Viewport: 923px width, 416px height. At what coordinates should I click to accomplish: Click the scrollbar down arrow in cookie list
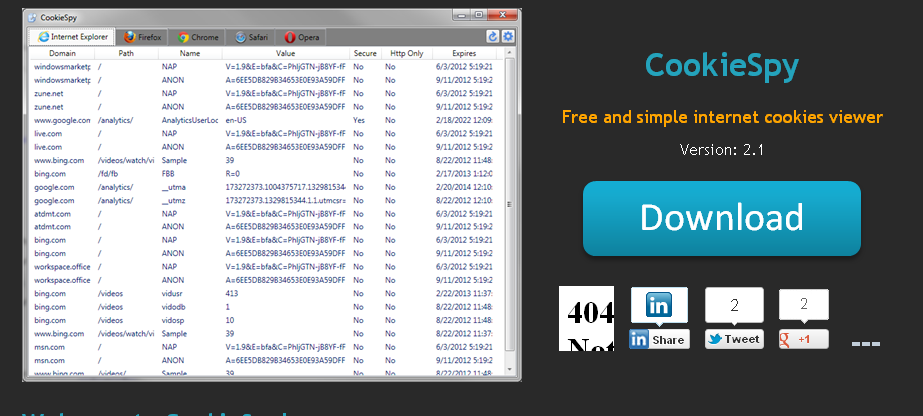(510, 371)
